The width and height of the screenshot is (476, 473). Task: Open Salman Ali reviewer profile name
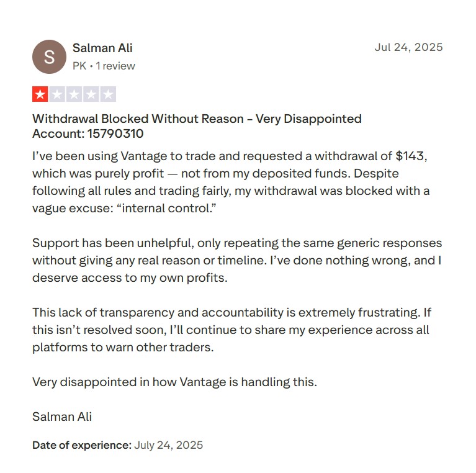click(x=102, y=48)
